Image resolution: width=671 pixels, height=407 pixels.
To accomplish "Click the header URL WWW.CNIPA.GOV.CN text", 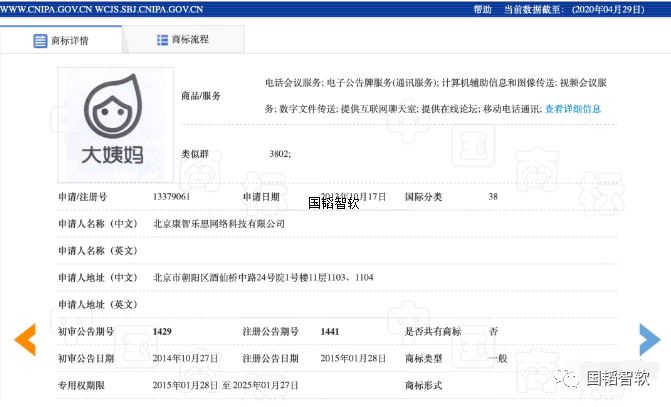I will coord(46,9).
